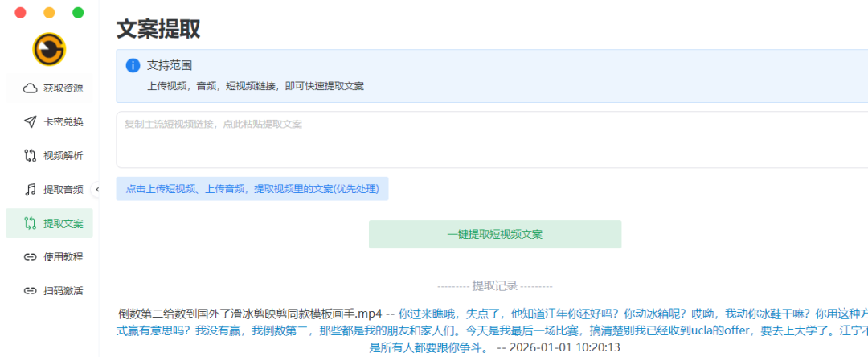Click the blue extracted transcript text
Viewport: 868px width, 357px height.
click(x=563, y=330)
